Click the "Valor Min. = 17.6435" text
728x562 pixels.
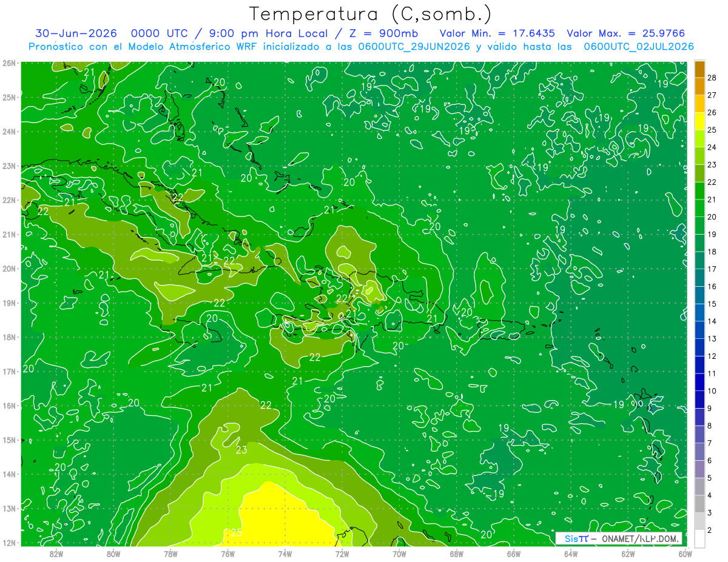[x=497, y=33]
